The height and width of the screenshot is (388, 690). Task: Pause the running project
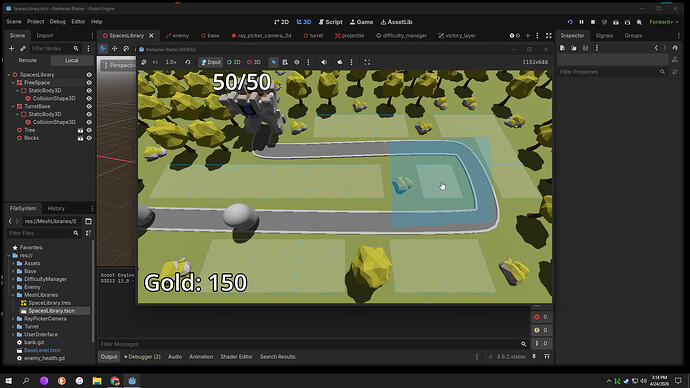coord(581,22)
